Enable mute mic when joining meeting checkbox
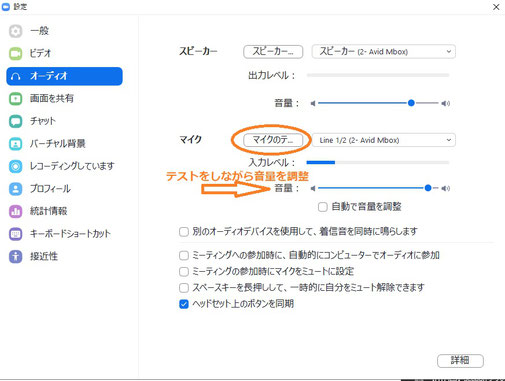The width and height of the screenshot is (505, 381). [x=184, y=272]
